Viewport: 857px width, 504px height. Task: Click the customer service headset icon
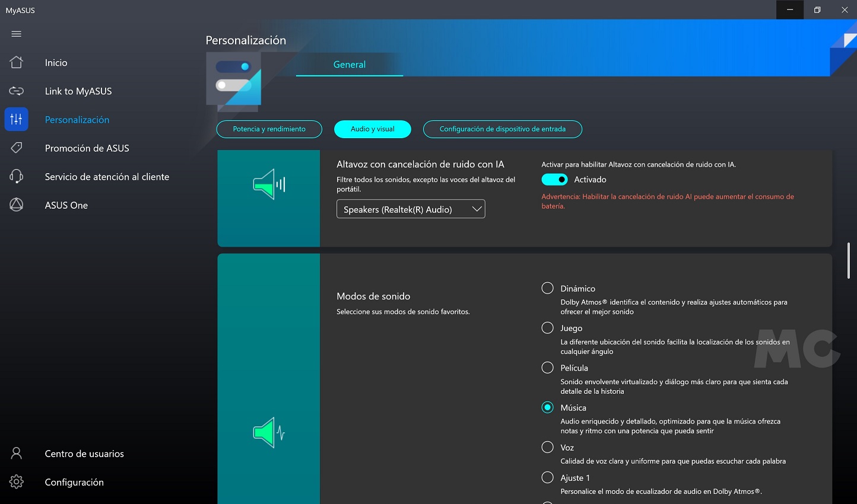click(16, 176)
